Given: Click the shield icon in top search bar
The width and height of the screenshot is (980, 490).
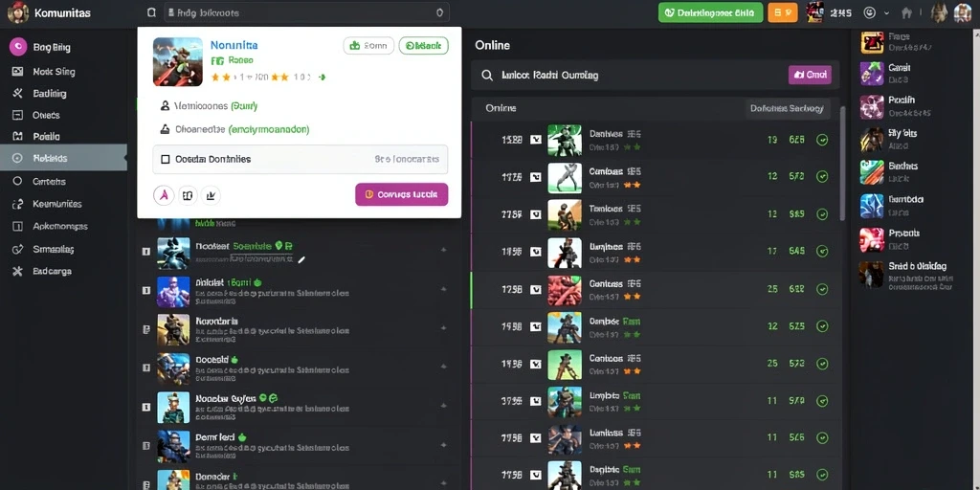Looking at the screenshot, I should 439,12.
